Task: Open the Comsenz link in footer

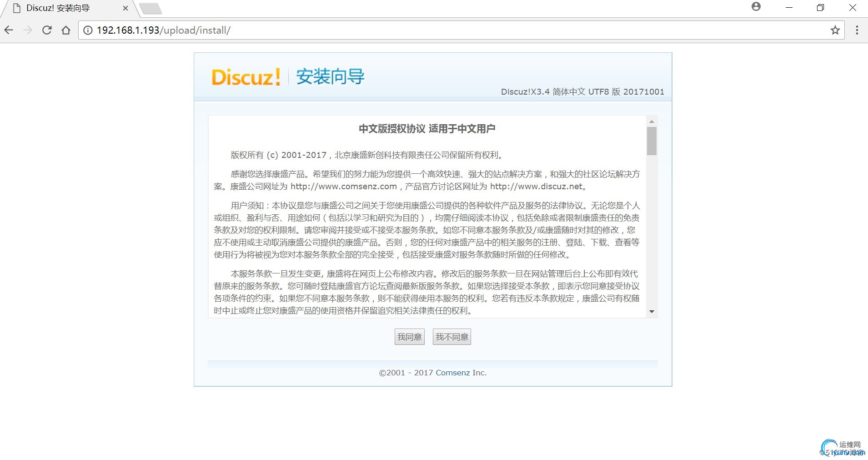Action: (452, 373)
